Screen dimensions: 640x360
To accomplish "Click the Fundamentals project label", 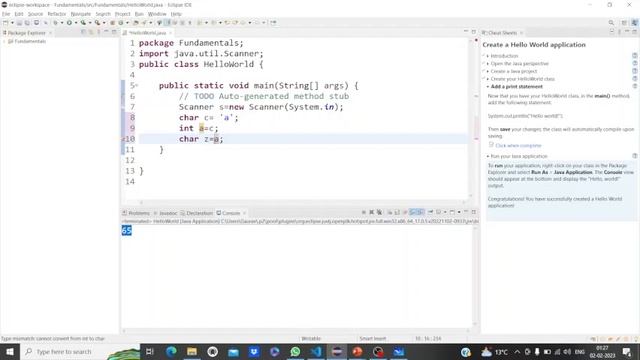I will pyautogui.click(x=30, y=41).
